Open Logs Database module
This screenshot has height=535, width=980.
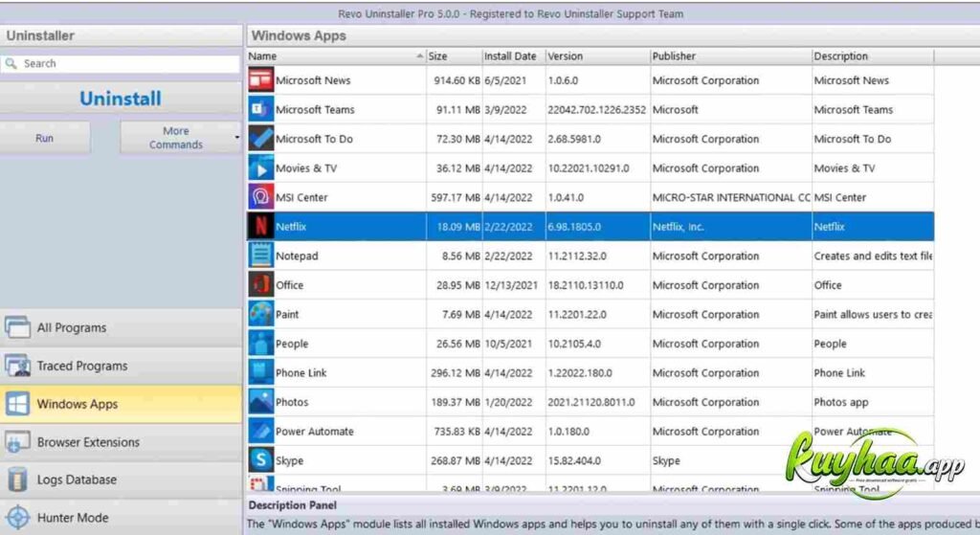(121, 480)
